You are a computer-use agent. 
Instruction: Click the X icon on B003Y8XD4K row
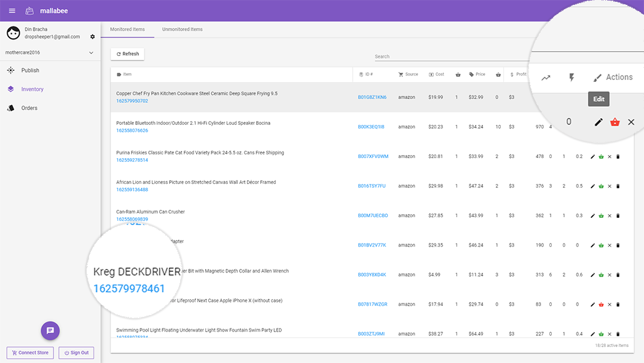pyautogui.click(x=610, y=275)
